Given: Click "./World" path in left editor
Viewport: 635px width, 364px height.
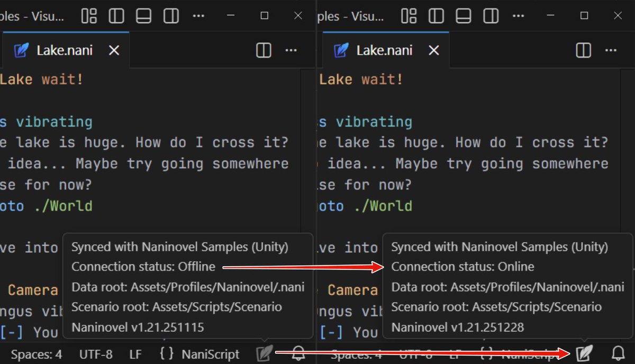Looking at the screenshot, I should point(63,206).
